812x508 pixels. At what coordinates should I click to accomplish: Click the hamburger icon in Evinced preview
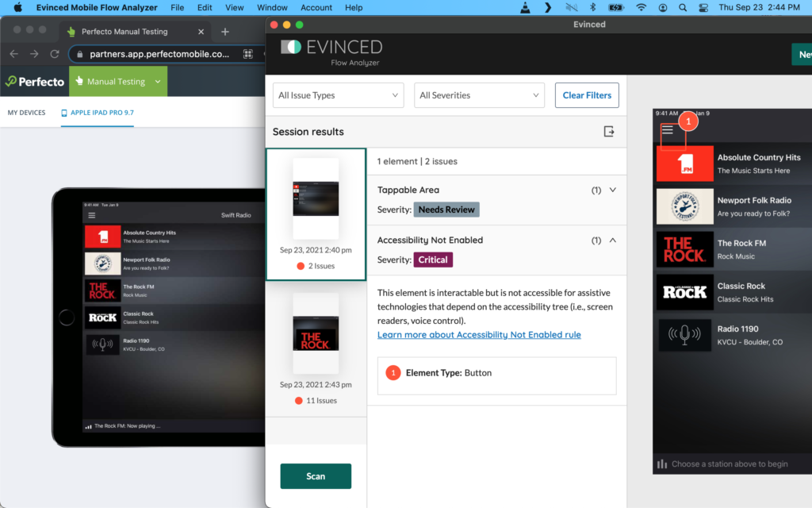668,129
